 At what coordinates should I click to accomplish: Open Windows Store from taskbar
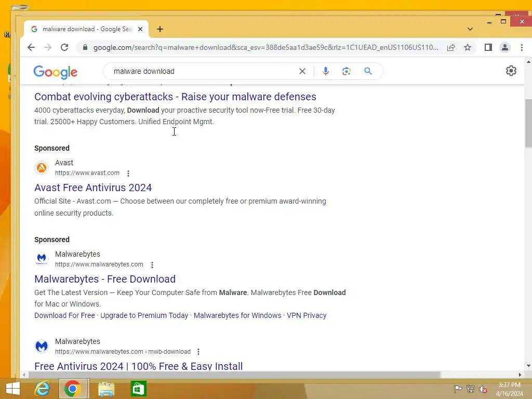[138, 389]
